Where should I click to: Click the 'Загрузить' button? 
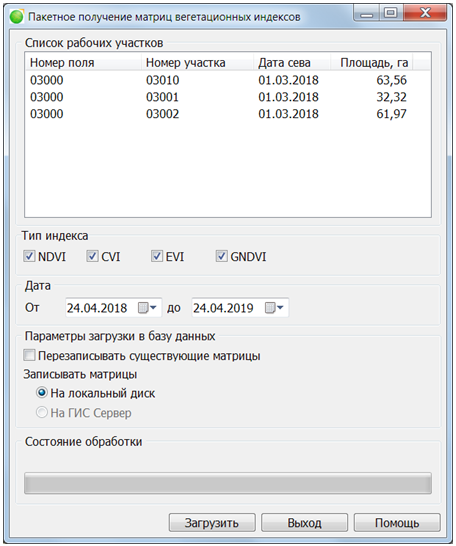tap(212, 523)
